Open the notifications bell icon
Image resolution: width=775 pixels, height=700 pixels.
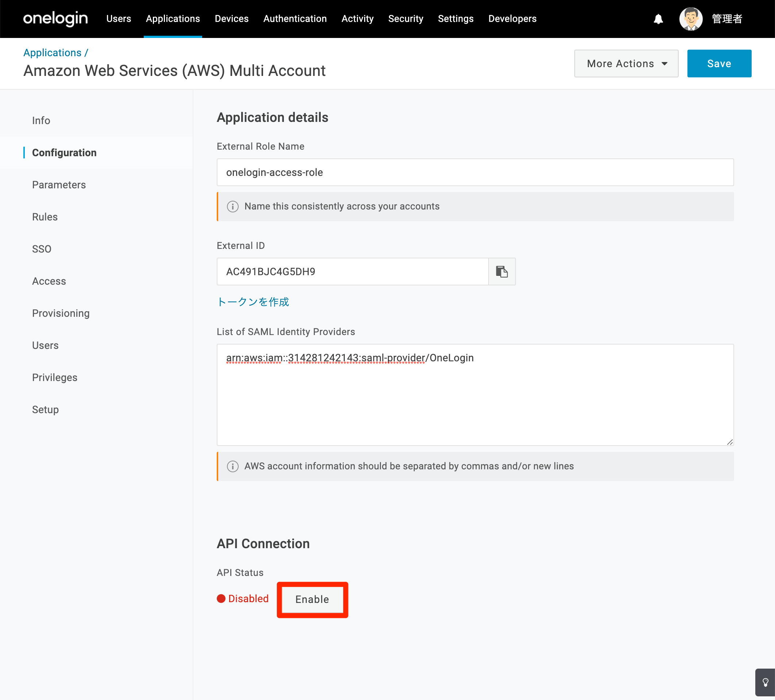[658, 19]
